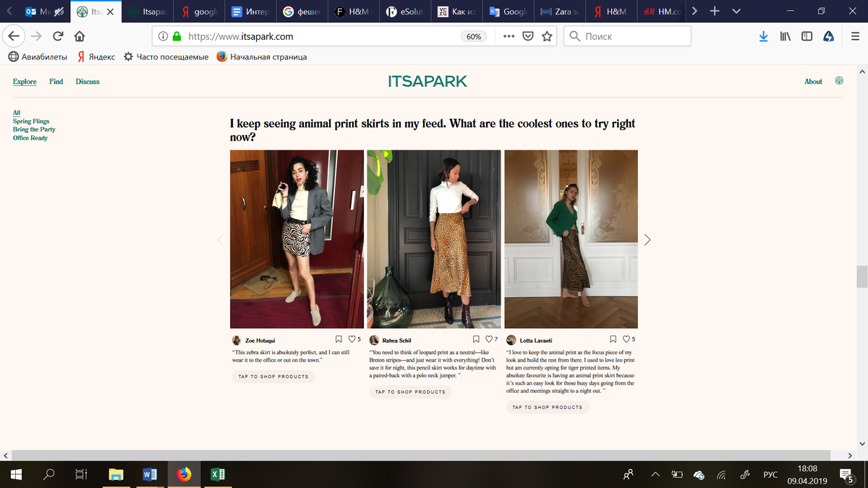Open Excel from the taskbar
This screenshot has height=488, width=868.
pos(217,475)
